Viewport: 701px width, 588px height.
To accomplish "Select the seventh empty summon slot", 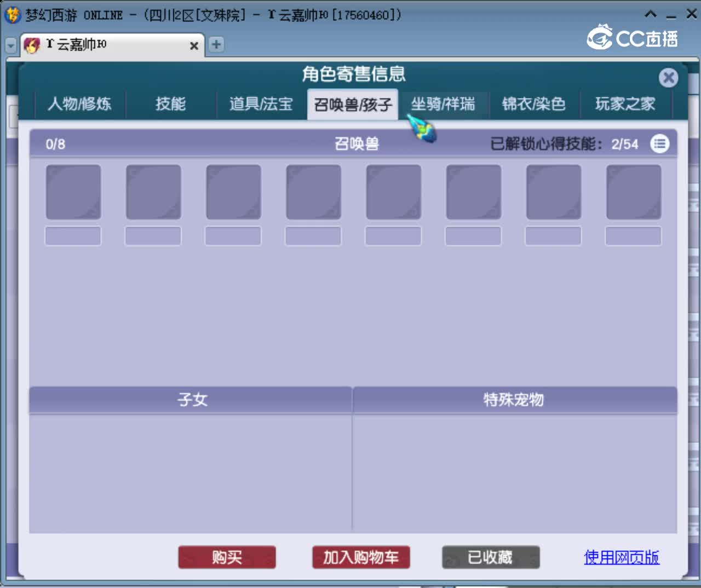I will coord(554,192).
